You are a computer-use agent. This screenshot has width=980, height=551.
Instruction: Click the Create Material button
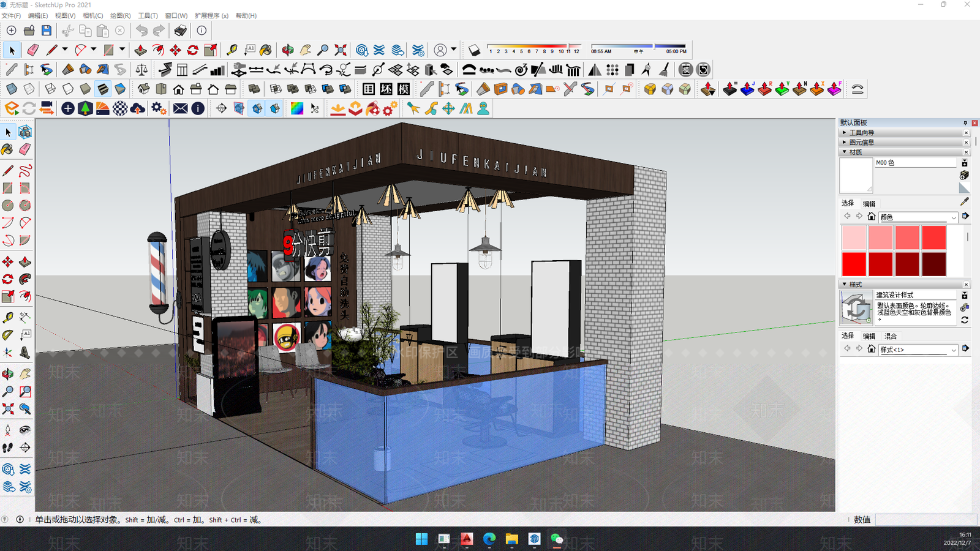tap(964, 175)
